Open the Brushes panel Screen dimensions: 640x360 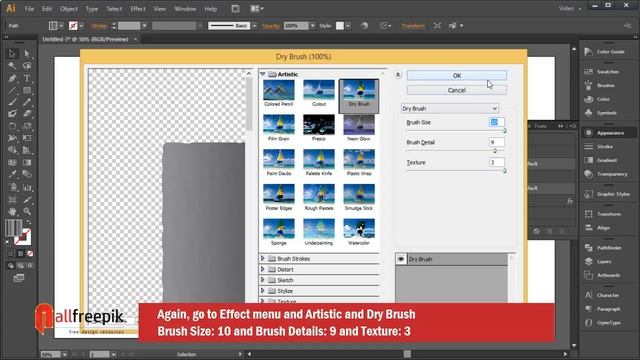click(600, 86)
